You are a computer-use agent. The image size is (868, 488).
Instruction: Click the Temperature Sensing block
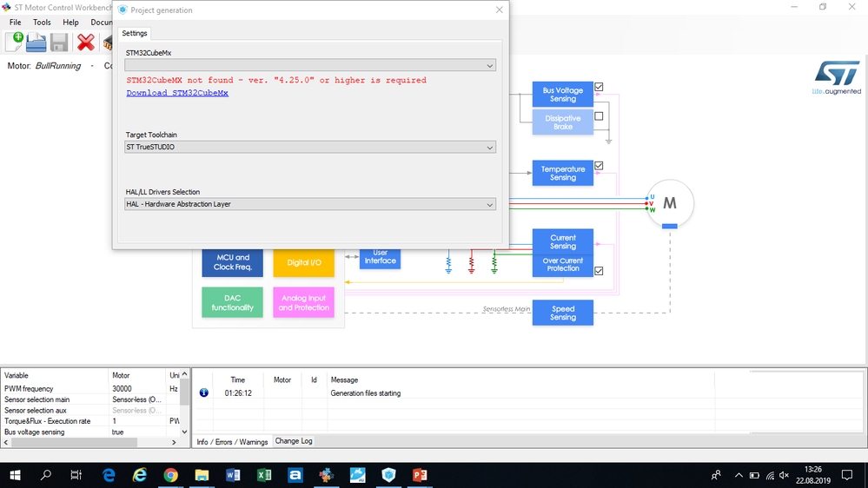[x=562, y=173]
